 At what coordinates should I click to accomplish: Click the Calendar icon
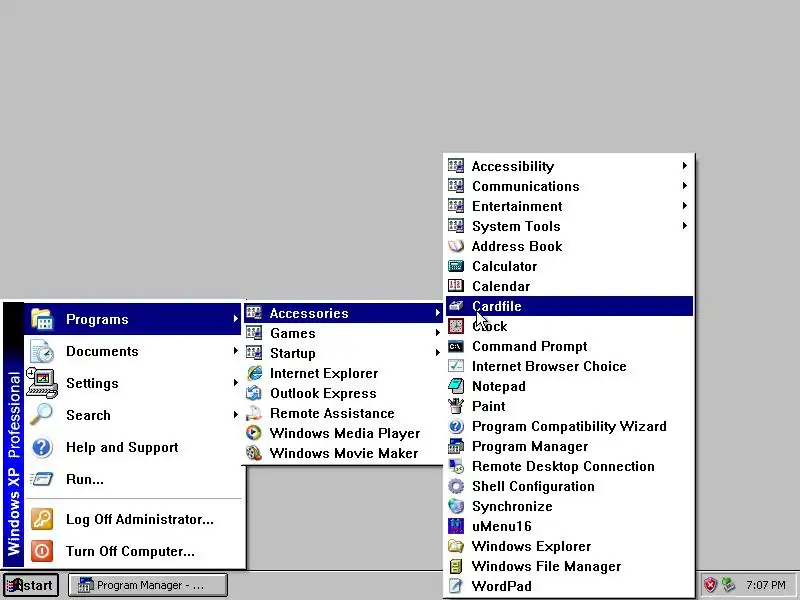[456, 286]
